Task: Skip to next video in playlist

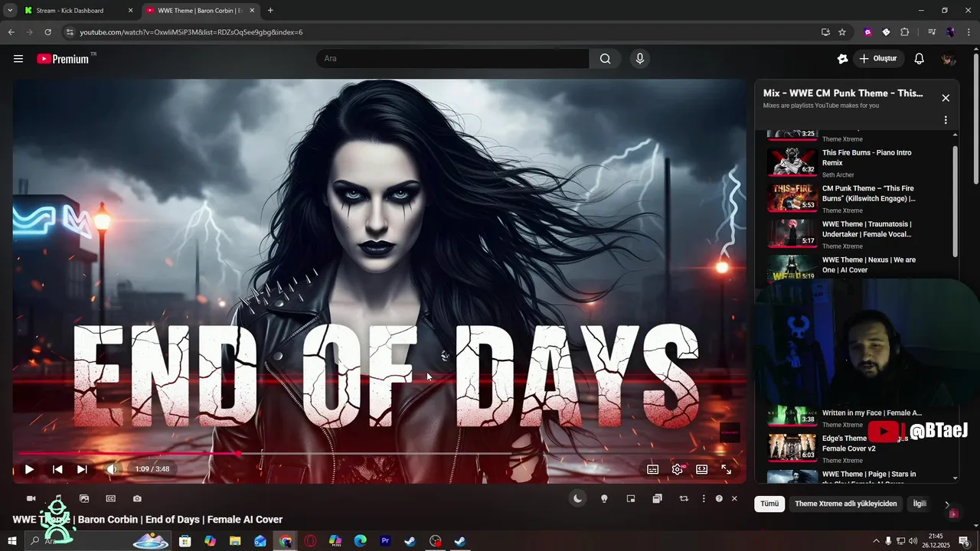Action: [x=82, y=469]
